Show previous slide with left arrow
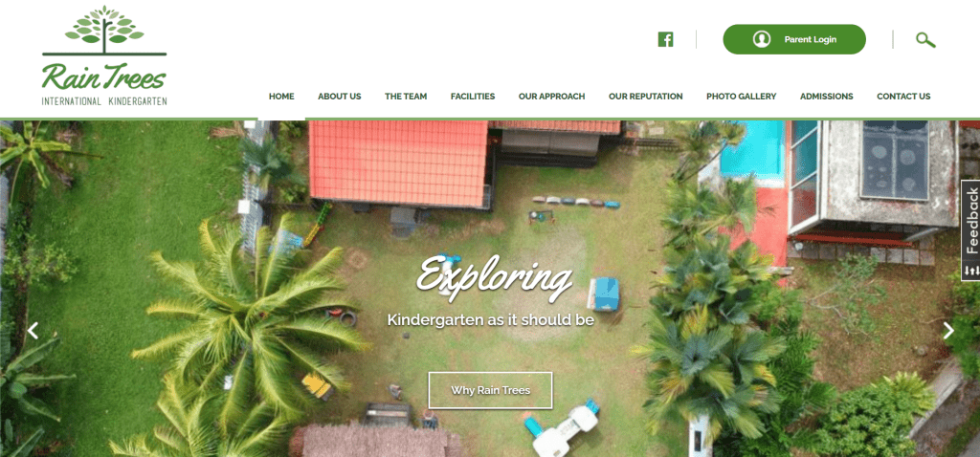Viewport: 980px width, 457px height. [x=33, y=330]
